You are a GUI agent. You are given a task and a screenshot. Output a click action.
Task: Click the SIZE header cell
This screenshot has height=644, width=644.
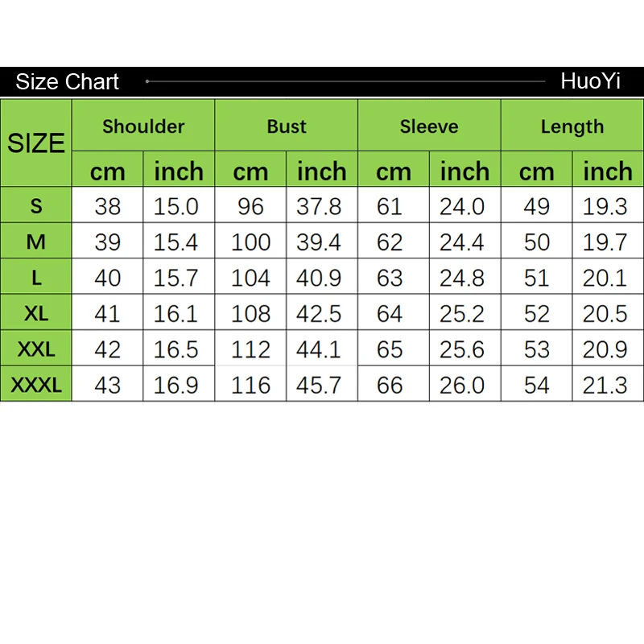point(36,143)
